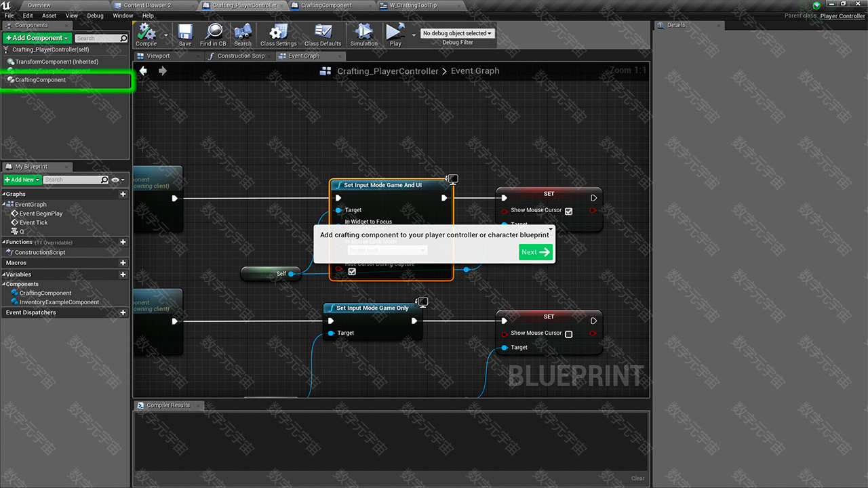Viewport: 868px width, 488px height.
Task: Click exec output pin of upper SET node
Action: 593,198
